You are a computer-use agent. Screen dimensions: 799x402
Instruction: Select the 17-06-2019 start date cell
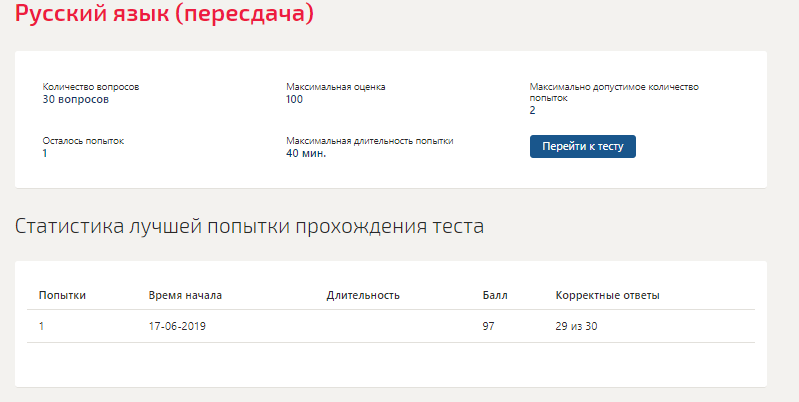coord(177,326)
